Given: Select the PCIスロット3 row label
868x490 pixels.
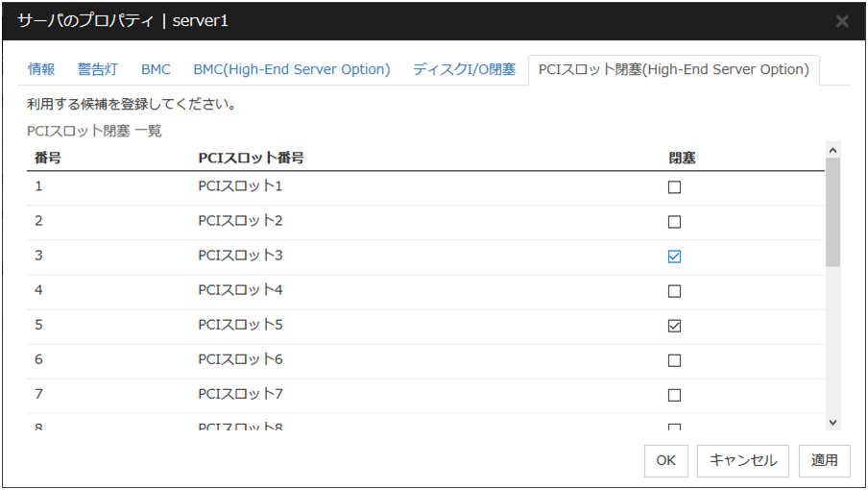Looking at the screenshot, I should pyautogui.click(x=240, y=256).
